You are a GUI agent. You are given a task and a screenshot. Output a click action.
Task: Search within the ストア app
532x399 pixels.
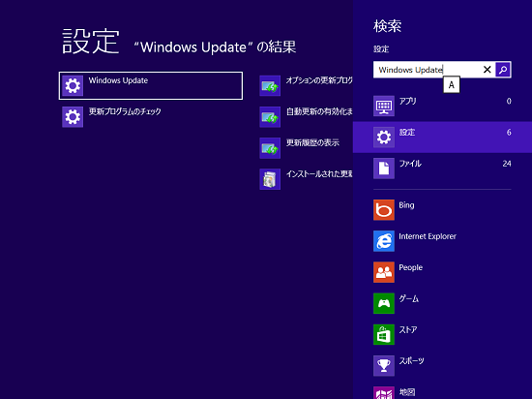442,335
